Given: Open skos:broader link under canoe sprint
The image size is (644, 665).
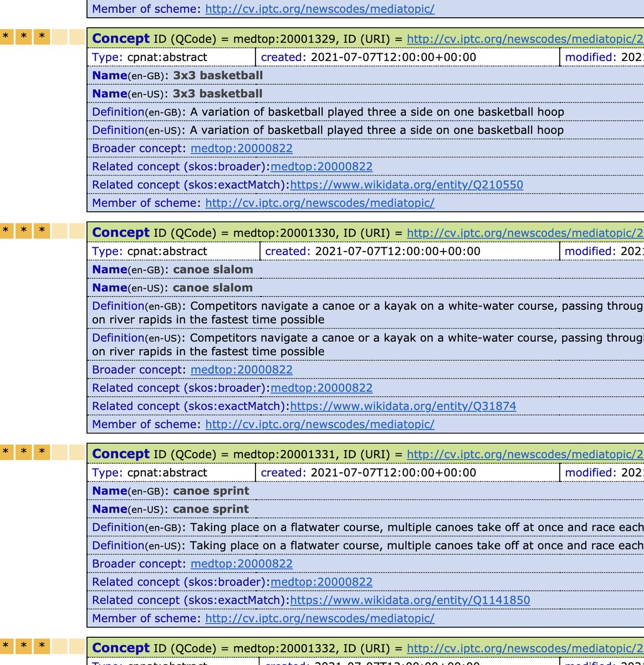Looking at the screenshot, I should (x=321, y=582).
